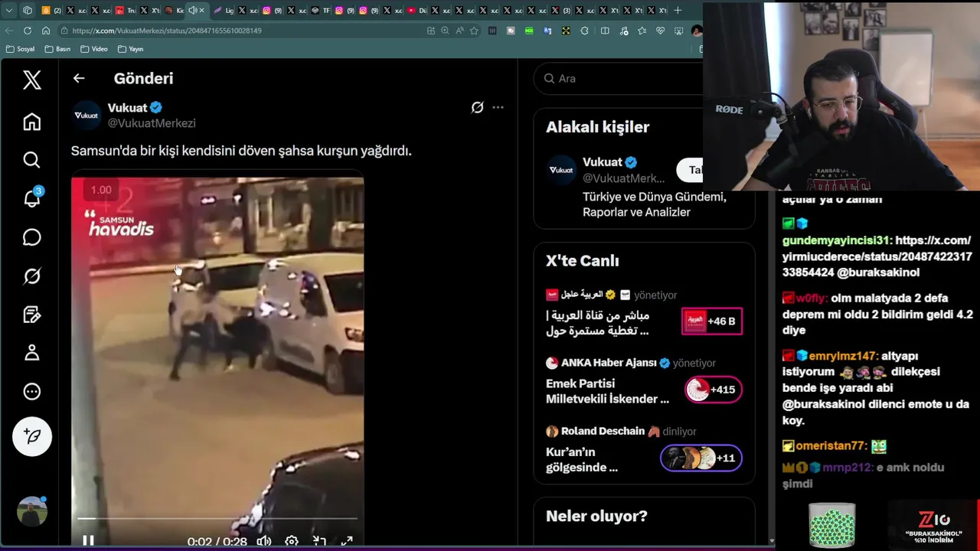
Task: Open Notifications bell with 3 badge
Action: click(x=31, y=198)
